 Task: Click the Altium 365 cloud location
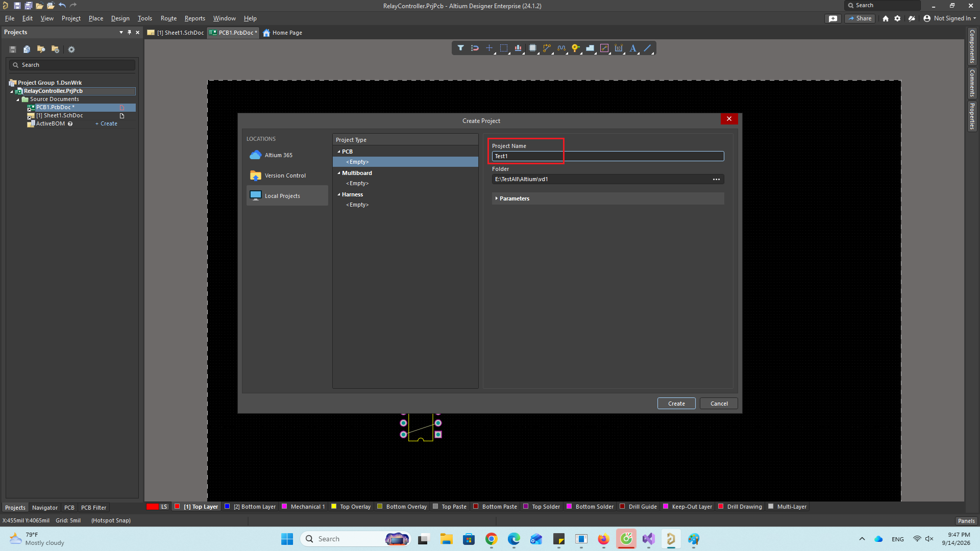pos(287,155)
